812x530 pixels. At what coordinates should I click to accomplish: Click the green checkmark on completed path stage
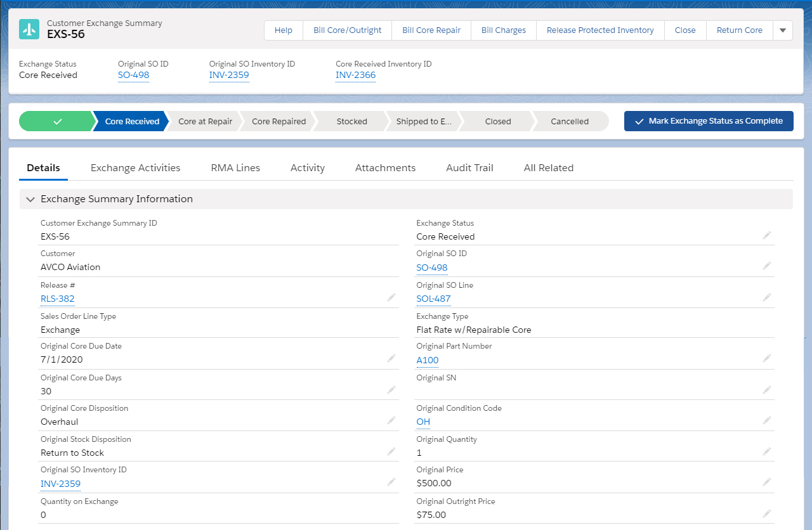58,121
